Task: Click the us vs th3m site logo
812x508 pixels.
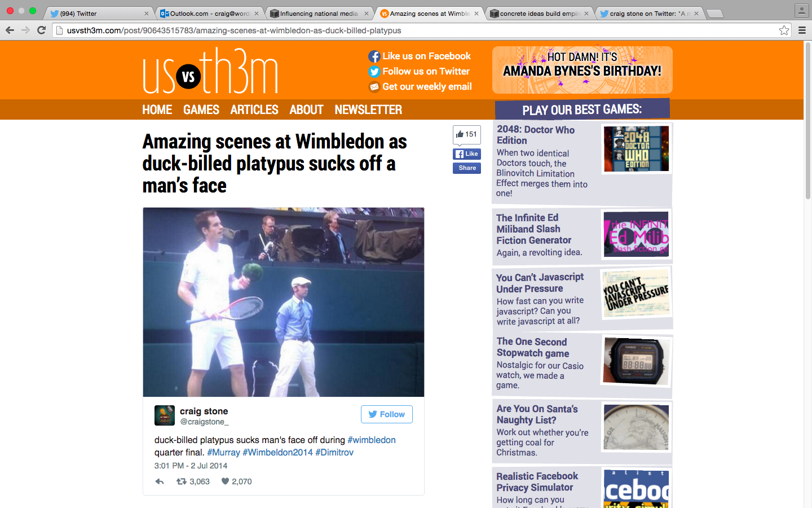Action: (210, 72)
